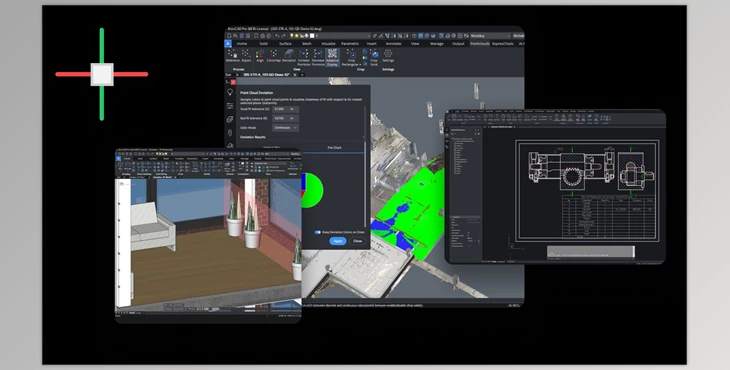Click the deviation panel vertical scrollbar
The height and width of the screenshot is (370, 730).
(365, 184)
